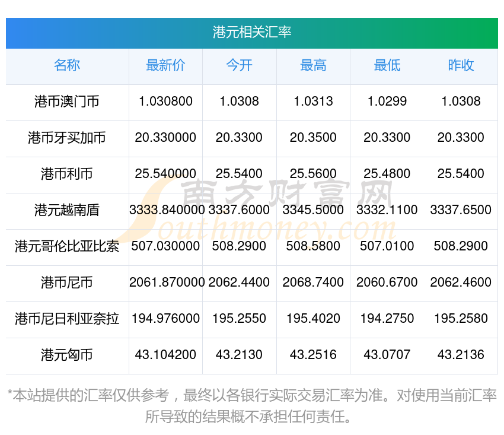The image size is (504, 435).
Task: Click latest price 507.030000
Action: point(165,246)
